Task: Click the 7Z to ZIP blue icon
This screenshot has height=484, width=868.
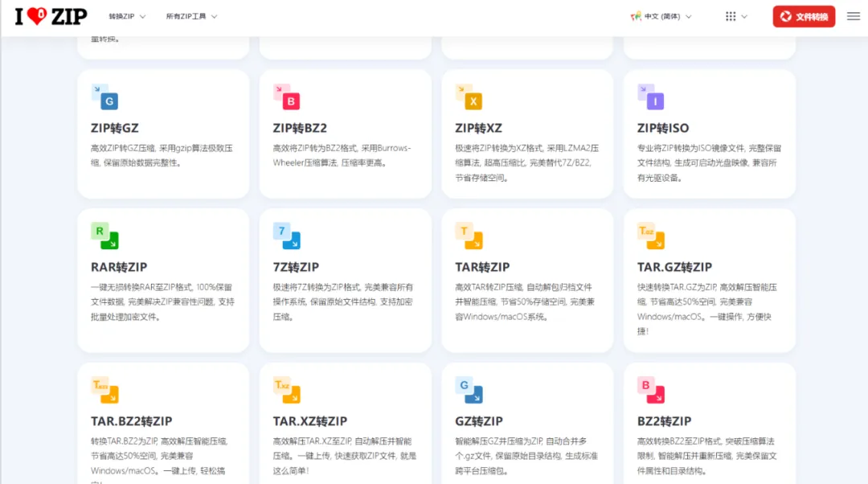Action: [x=287, y=236]
